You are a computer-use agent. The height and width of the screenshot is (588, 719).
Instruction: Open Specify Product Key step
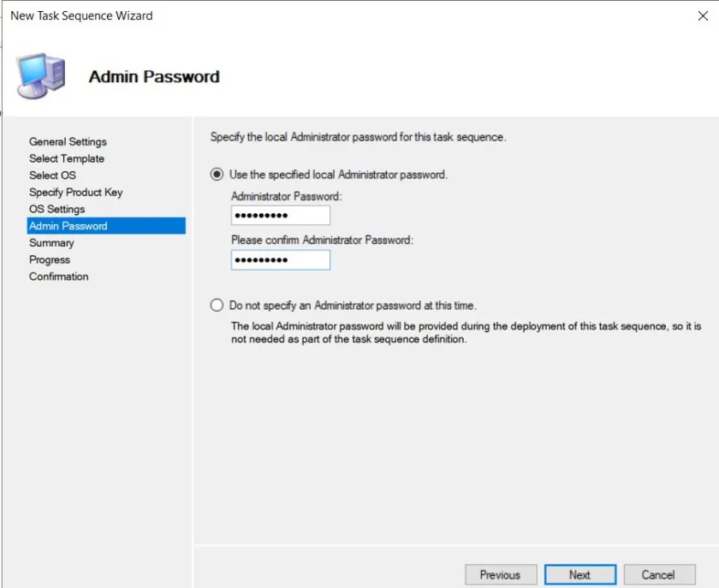click(75, 193)
